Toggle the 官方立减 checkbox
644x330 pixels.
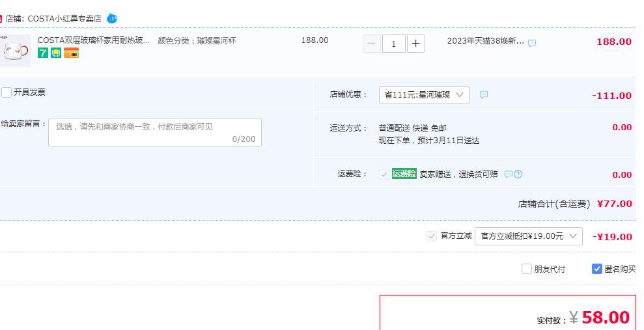click(431, 236)
